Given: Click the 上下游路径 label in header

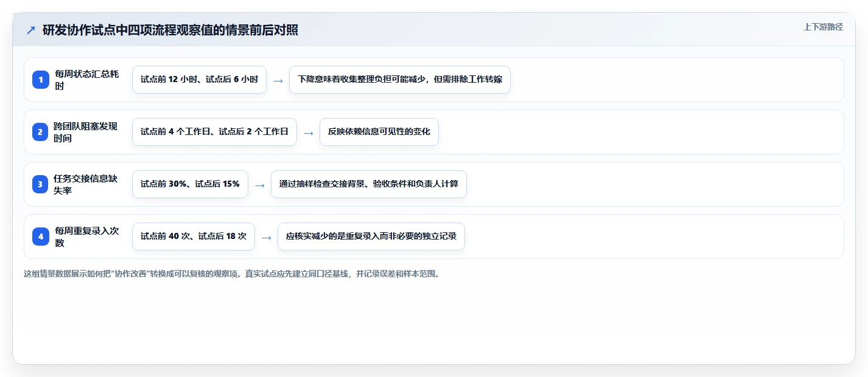Looking at the screenshot, I should [823, 27].
